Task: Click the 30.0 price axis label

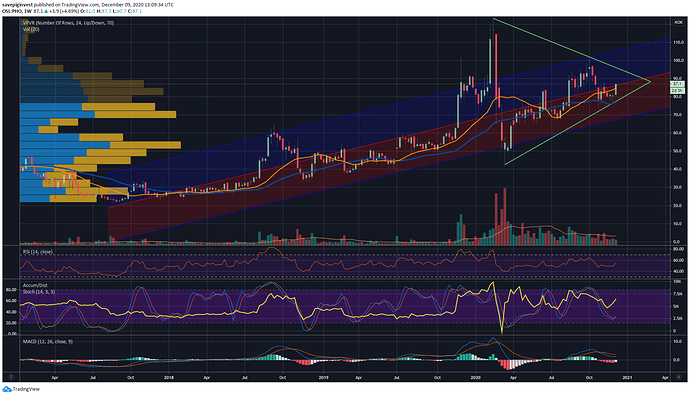Action: [678, 187]
